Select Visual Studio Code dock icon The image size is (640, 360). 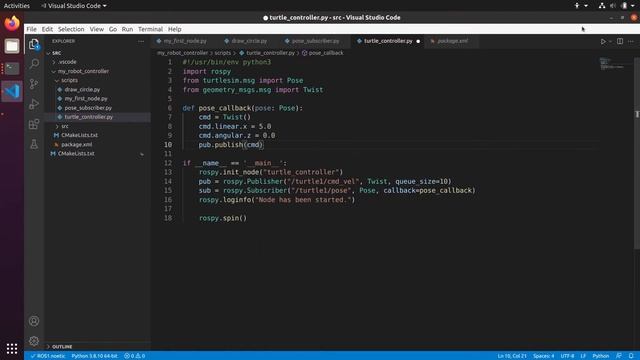click(12, 91)
